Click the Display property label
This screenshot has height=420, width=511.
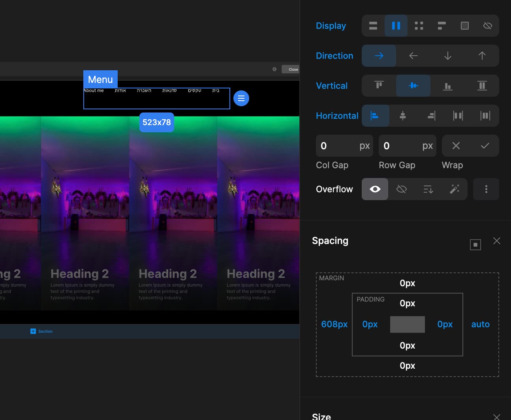coord(331,26)
